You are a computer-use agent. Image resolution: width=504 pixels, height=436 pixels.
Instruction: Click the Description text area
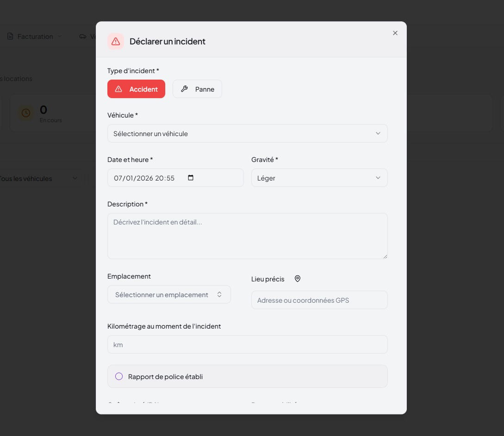[247, 236]
